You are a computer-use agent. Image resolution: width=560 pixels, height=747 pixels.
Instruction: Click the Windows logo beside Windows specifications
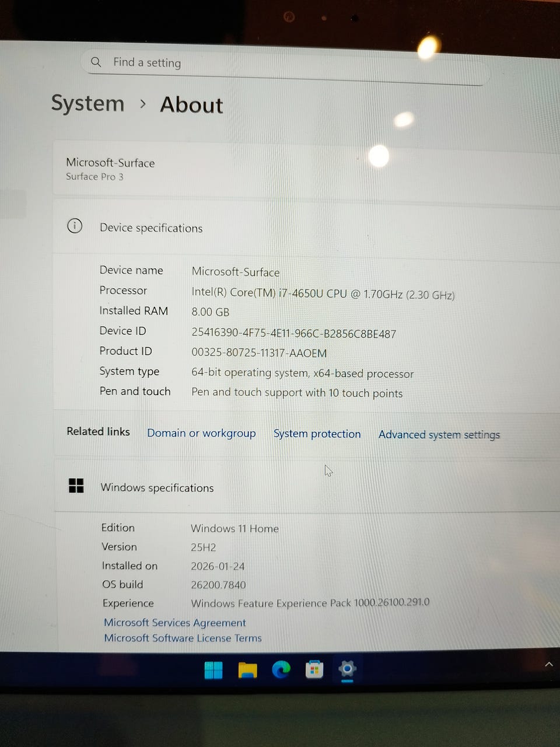(76, 486)
